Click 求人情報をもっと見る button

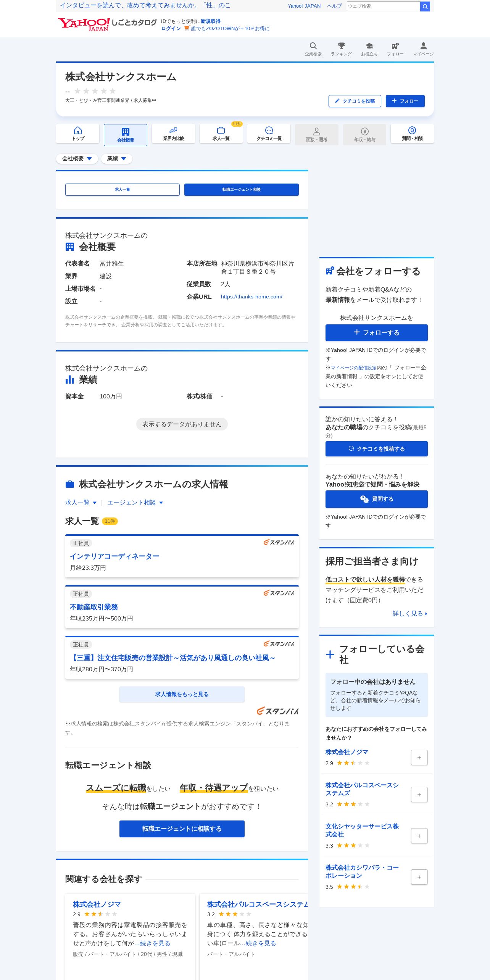[x=182, y=694]
